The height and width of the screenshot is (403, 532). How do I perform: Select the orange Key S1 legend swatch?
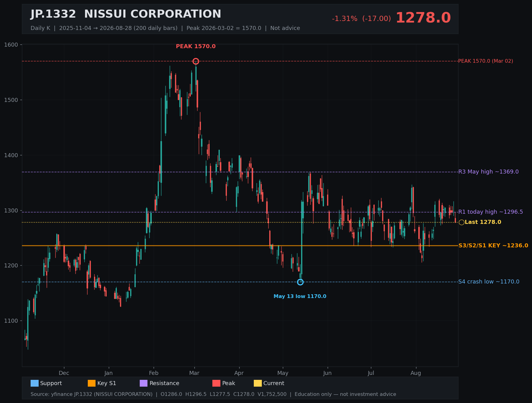click(92, 383)
